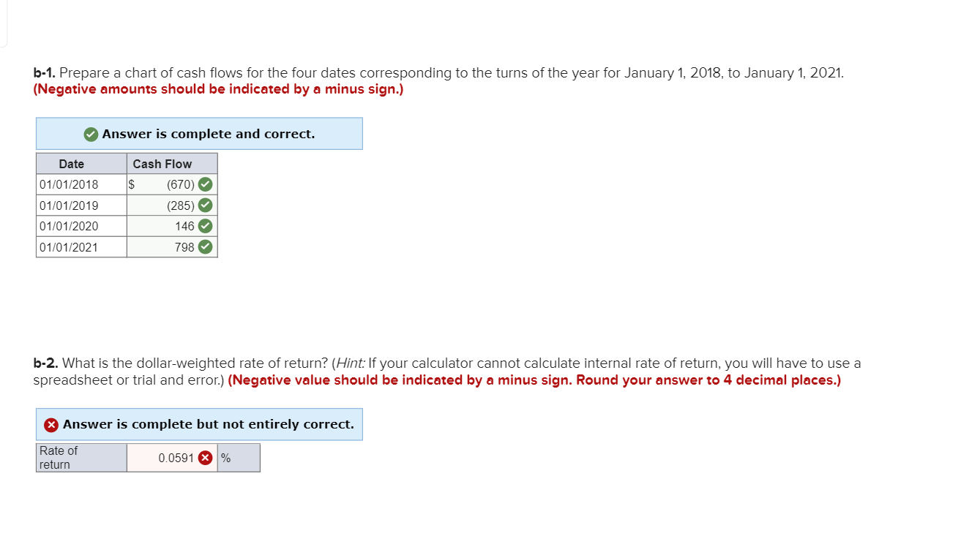Select the 01/01/2021 cash flow value cell
Image resolution: width=980 pixels, height=536 pixels.
pyautogui.click(x=172, y=247)
